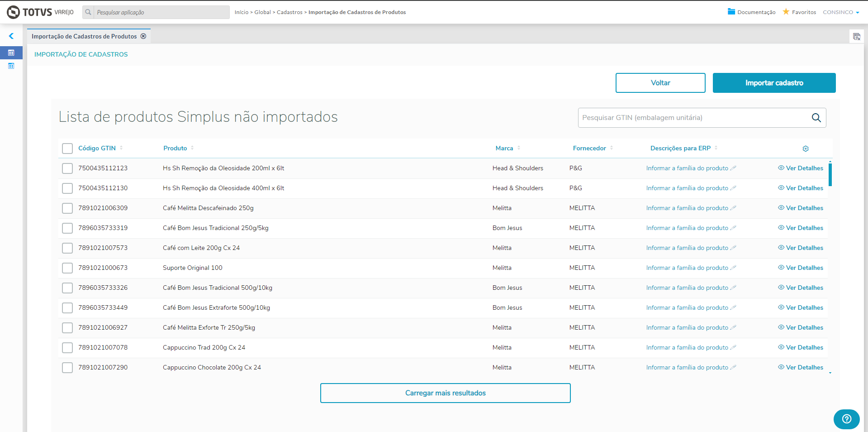Viewport: 868px width, 432px height.
Task: Sort by Marca arrows icon
Action: (519, 148)
